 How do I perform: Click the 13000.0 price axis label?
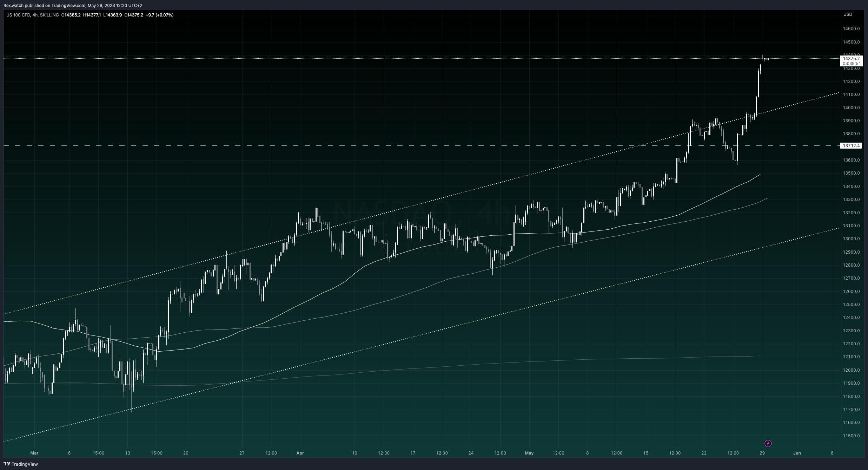(851, 239)
